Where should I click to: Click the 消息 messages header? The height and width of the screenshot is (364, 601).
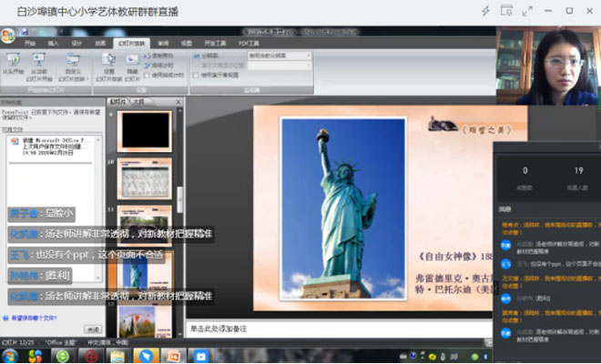[504, 209]
